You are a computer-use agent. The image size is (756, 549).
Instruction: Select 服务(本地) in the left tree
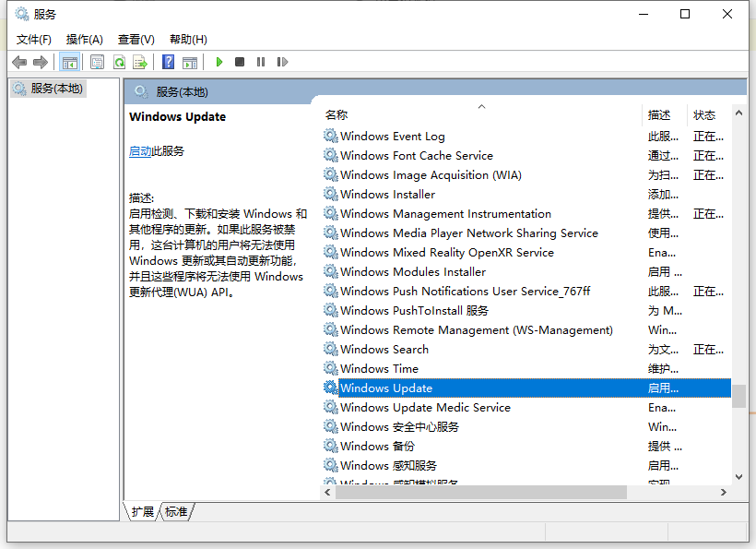click(55, 89)
